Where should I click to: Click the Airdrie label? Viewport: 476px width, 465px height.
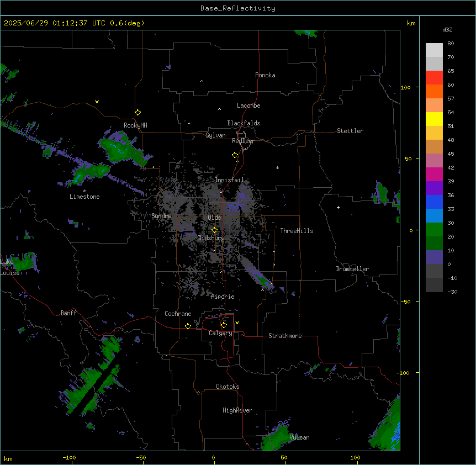click(x=223, y=297)
